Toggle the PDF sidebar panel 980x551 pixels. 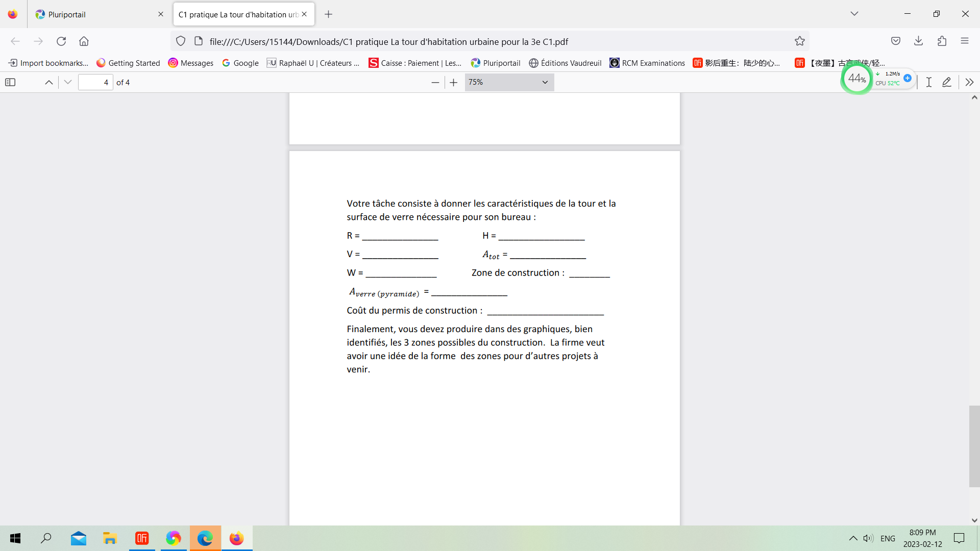point(10,82)
